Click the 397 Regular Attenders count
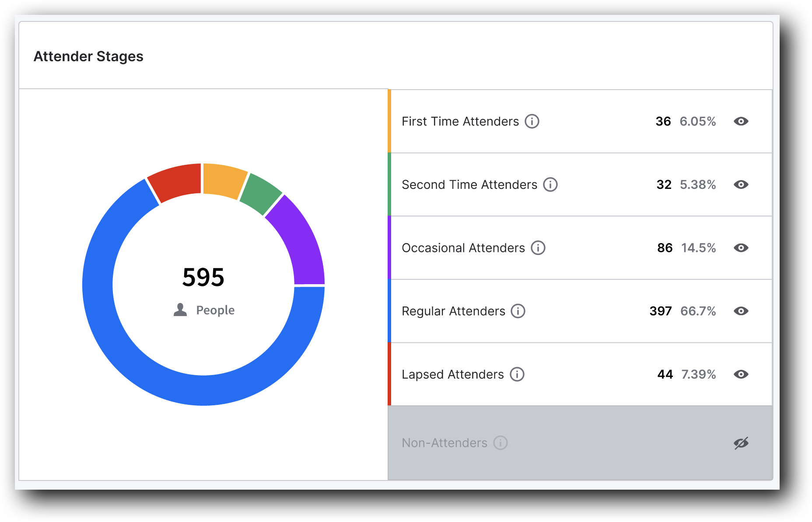 point(660,311)
